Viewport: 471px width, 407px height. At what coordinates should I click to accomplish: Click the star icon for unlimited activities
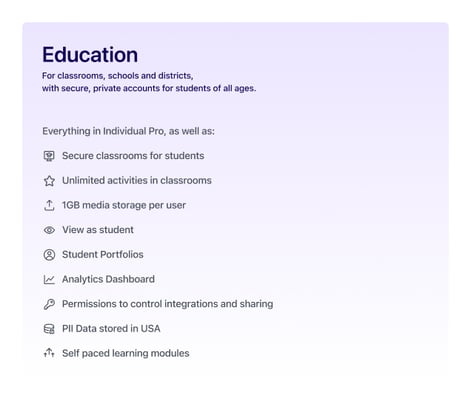click(x=49, y=181)
